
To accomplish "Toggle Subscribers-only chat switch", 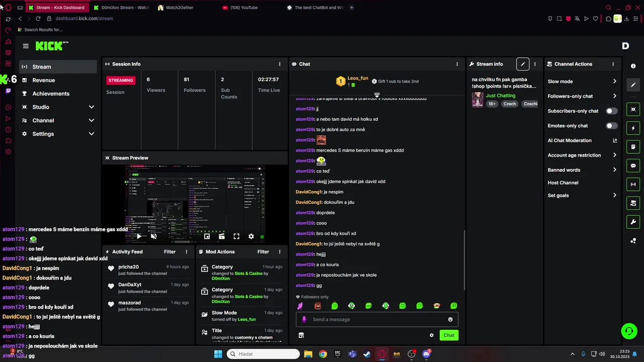I will pos(611,111).
